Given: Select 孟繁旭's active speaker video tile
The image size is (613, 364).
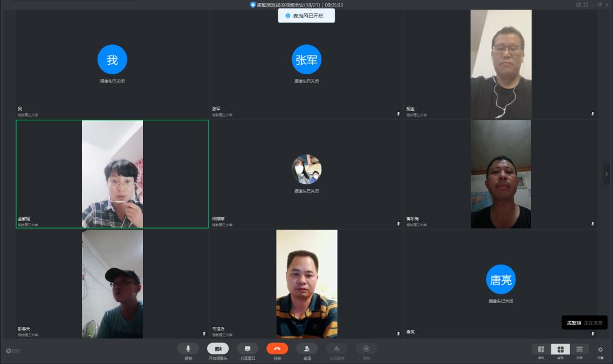Looking at the screenshot, I should tap(113, 174).
